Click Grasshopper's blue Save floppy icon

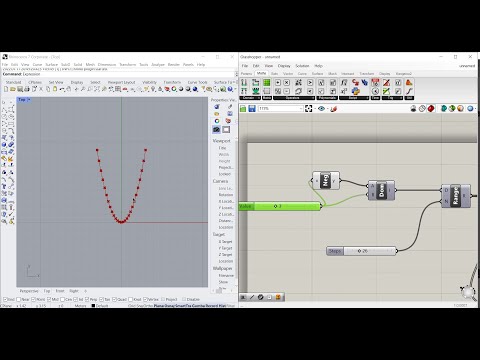[x=252, y=109]
